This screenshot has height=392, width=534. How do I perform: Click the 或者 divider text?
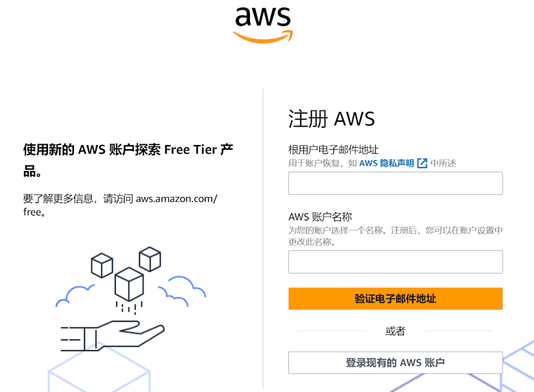[x=396, y=330]
